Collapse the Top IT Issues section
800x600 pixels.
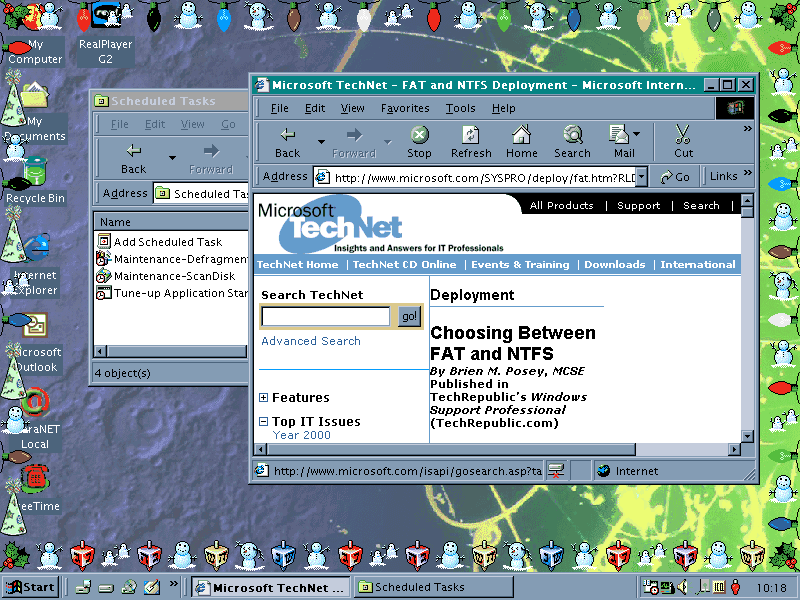(264, 422)
